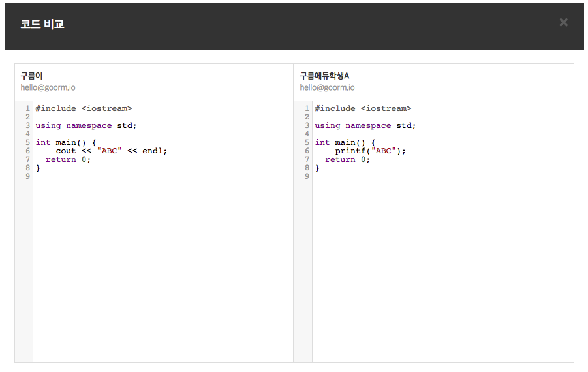Click return 0 line in left pane
588x372 pixels.
[68, 159]
